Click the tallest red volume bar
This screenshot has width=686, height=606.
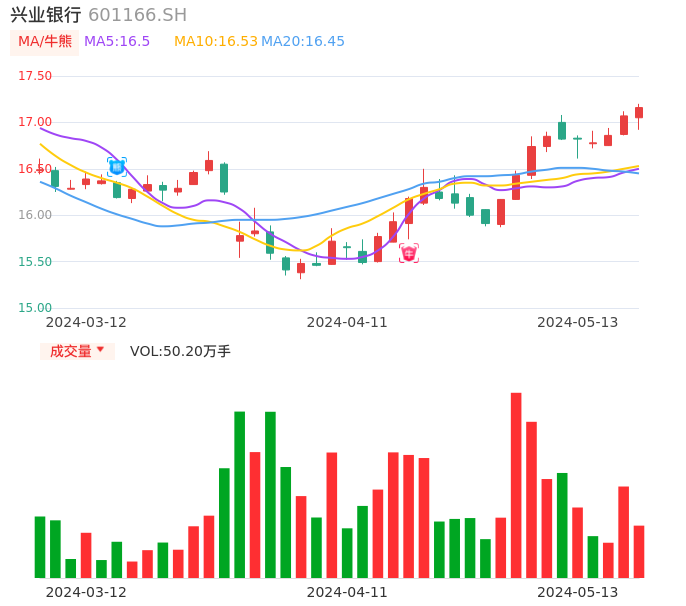click(x=516, y=485)
